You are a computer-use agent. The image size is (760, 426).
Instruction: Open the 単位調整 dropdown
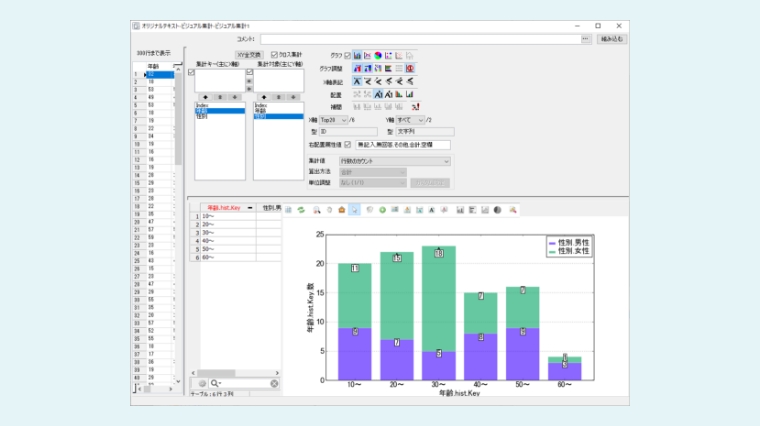pyautogui.click(x=372, y=183)
